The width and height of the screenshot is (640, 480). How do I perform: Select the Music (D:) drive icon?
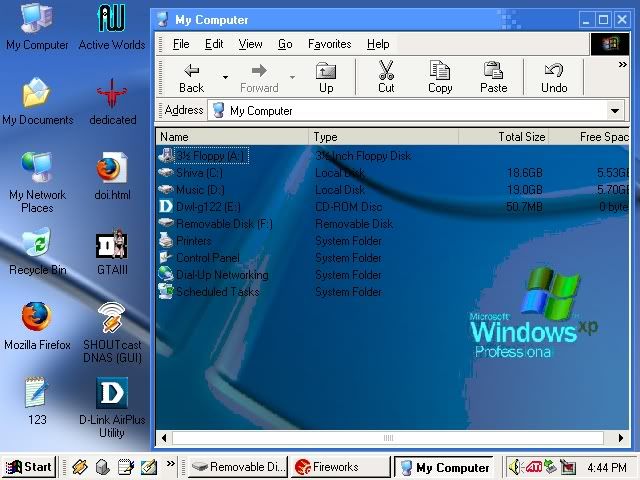click(x=166, y=189)
